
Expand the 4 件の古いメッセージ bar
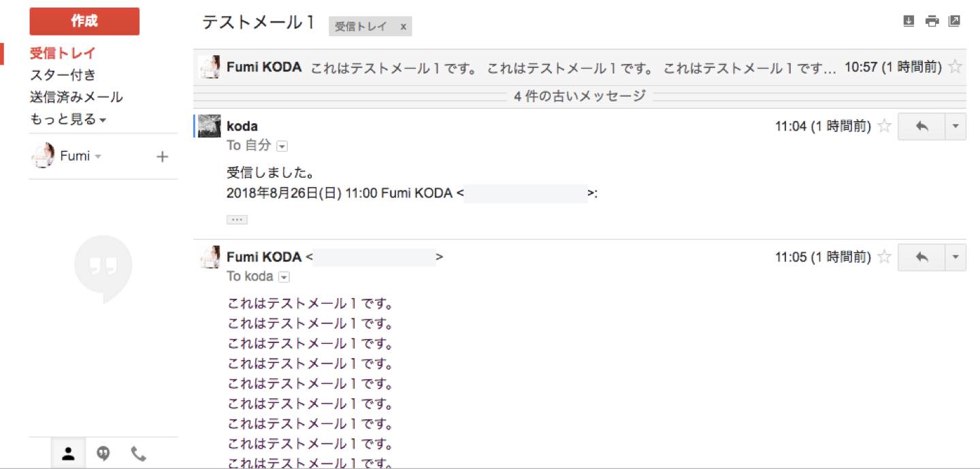pos(580,97)
